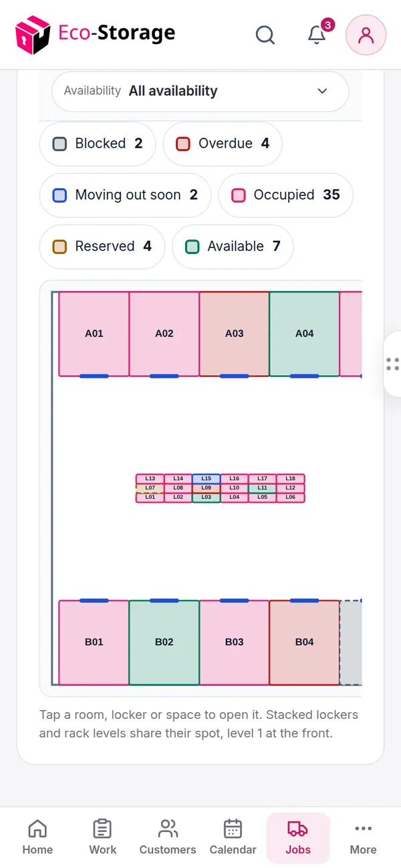Open available room B02
The height and width of the screenshot is (868, 401).
coord(164,642)
